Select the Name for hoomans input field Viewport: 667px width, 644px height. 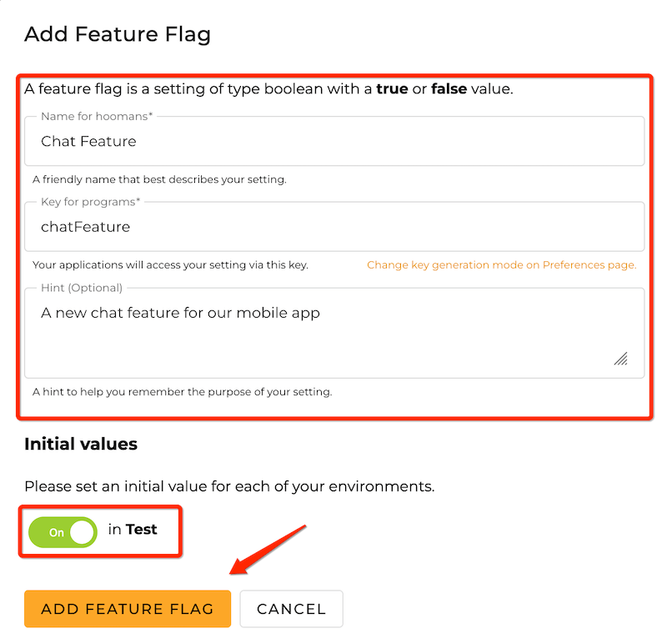tap(333, 141)
